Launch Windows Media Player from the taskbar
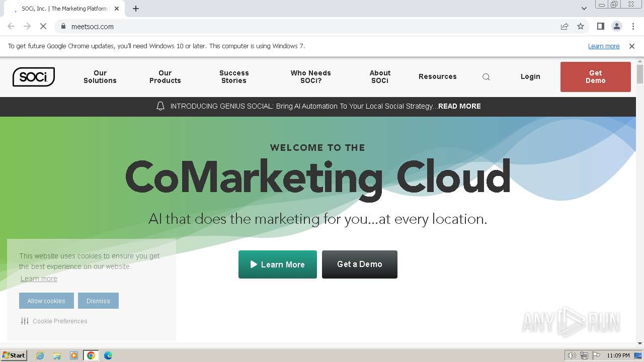Screen dimensions: 644x362 pyautogui.click(x=74, y=355)
